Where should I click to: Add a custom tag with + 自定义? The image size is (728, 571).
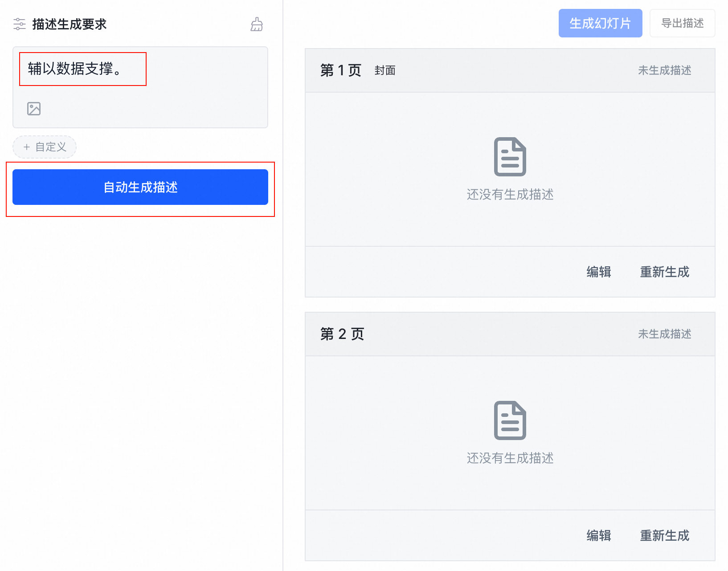point(45,147)
